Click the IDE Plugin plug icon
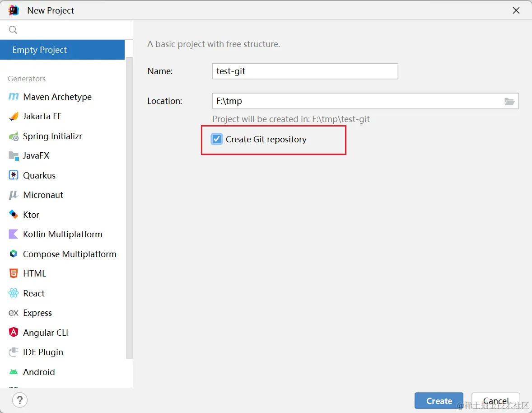Image resolution: width=532 pixels, height=413 pixels. coord(14,352)
